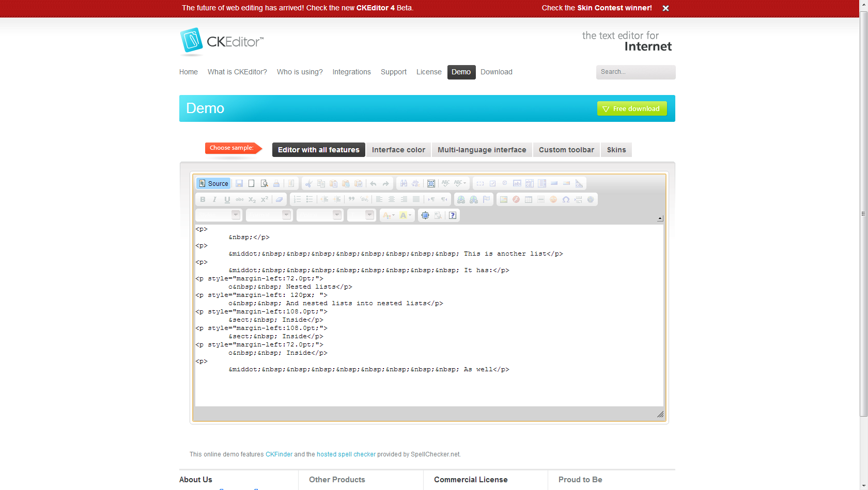
Task: Click the Justify alignment icon
Action: (416, 199)
